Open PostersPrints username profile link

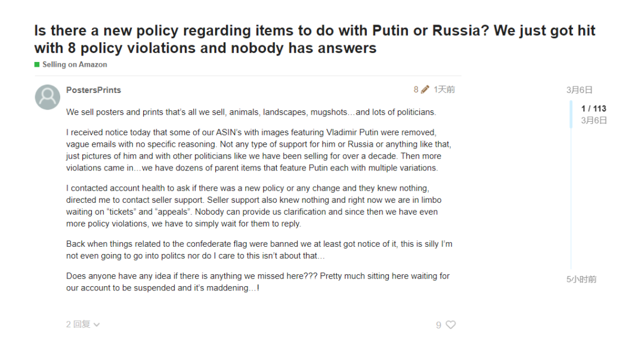[x=94, y=90]
